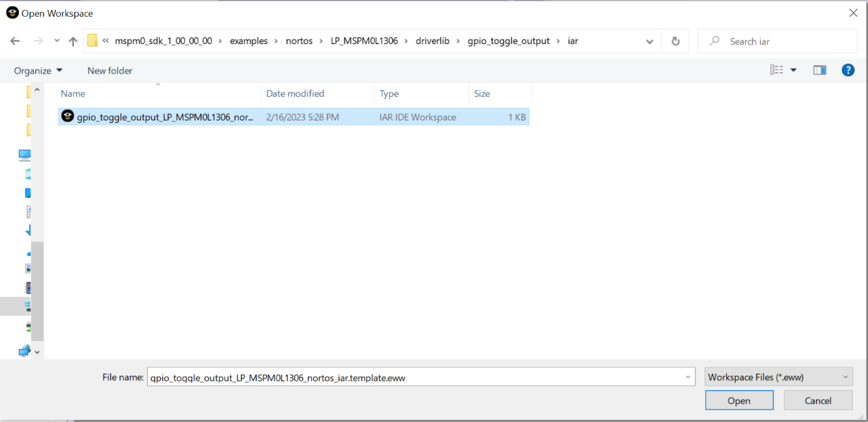
Task: Click the navigation pane scrollbar
Action: (37, 289)
